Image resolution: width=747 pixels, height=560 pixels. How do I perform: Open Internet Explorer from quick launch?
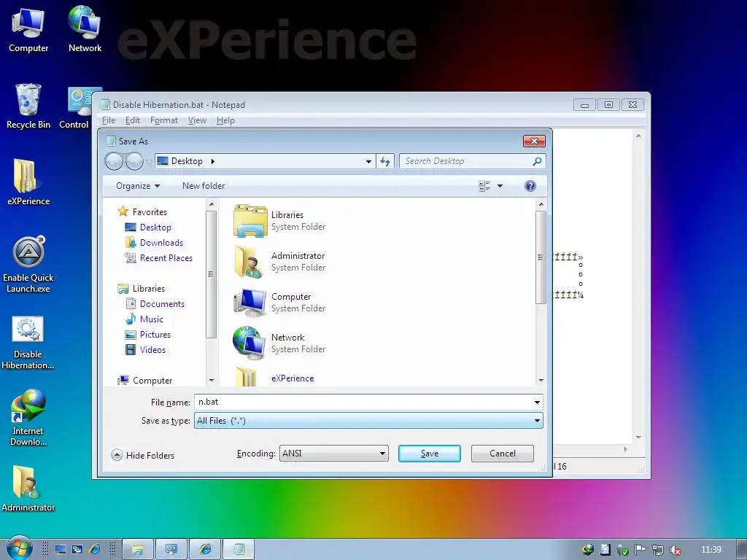94,550
